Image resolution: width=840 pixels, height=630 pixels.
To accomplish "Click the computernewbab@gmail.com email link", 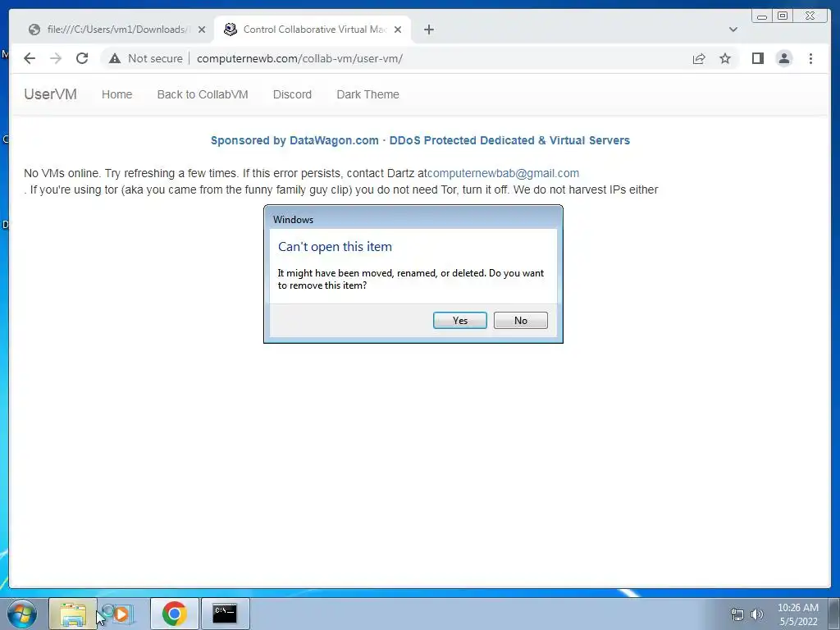I will coord(503,174).
